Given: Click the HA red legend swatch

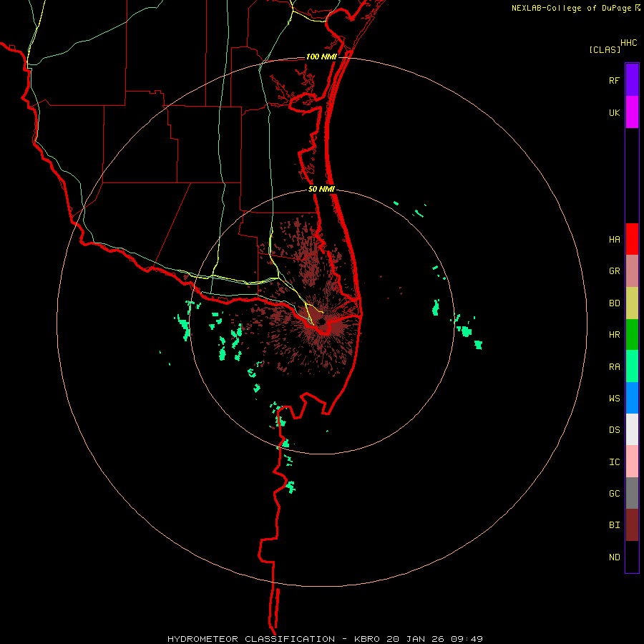Looking at the screenshot, I should coord(632,239).
